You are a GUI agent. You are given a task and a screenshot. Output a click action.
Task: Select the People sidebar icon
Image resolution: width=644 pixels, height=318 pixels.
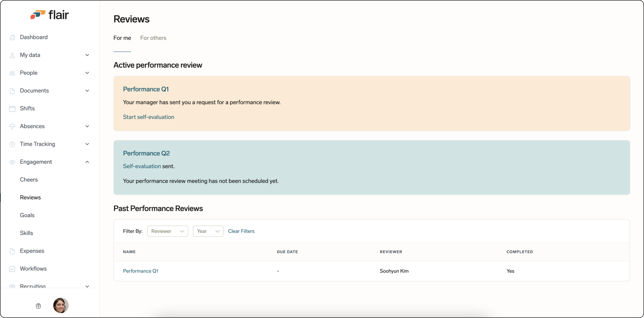12,73
